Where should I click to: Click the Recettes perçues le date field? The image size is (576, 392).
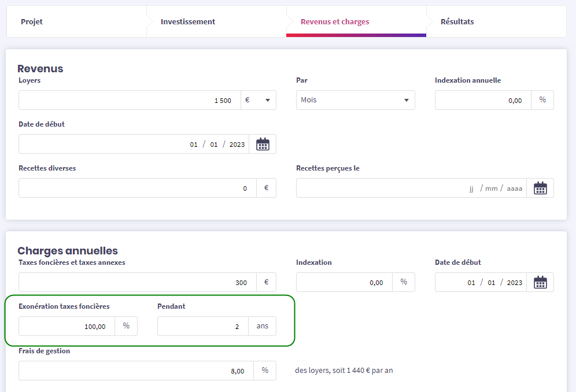(411, 188)
